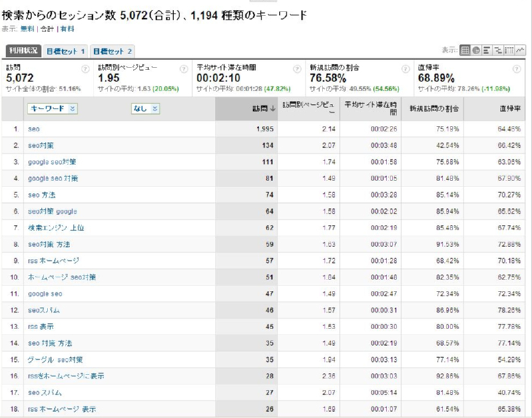
Task: Click pages per visit value 2.38
Action: point(329,376)
